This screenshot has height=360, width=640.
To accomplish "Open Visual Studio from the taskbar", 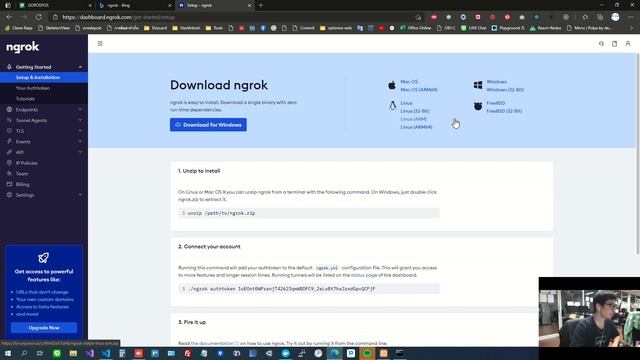I will pyautogui.click(x=90, y=353).
